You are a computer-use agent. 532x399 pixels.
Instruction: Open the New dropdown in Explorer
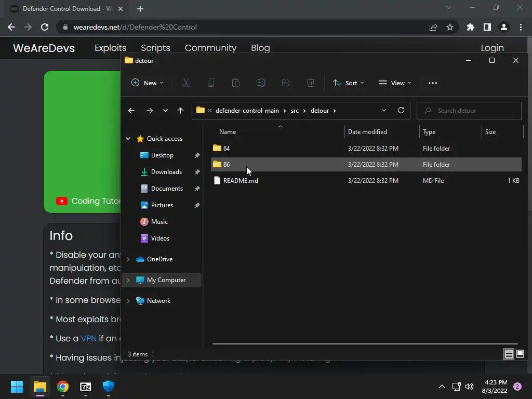[148, 83]
